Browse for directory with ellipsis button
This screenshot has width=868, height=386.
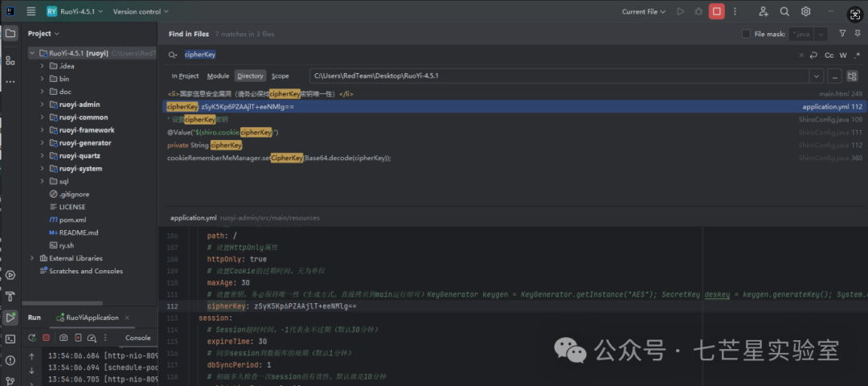coord(836,76)
